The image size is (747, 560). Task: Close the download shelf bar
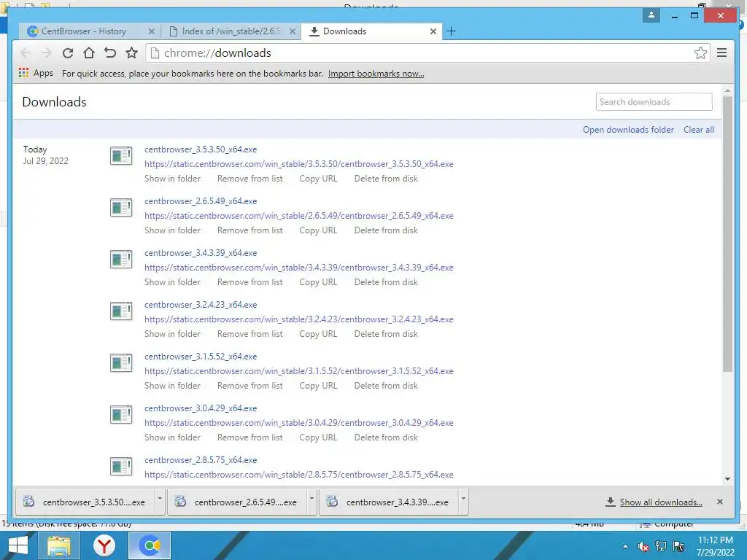pyautogui.click(x=720, y=502)
